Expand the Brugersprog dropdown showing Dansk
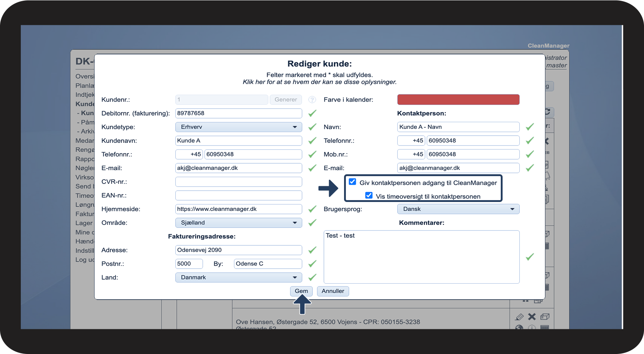The image size is (644, 354). tap(458, 209)
